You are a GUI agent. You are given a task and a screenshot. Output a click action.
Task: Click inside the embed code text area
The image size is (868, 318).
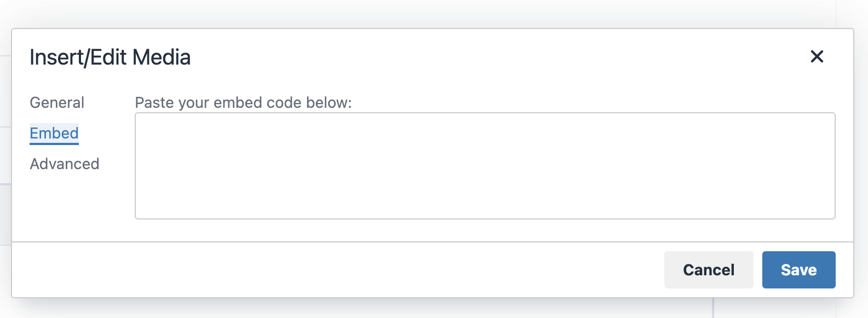pos(485,165)
